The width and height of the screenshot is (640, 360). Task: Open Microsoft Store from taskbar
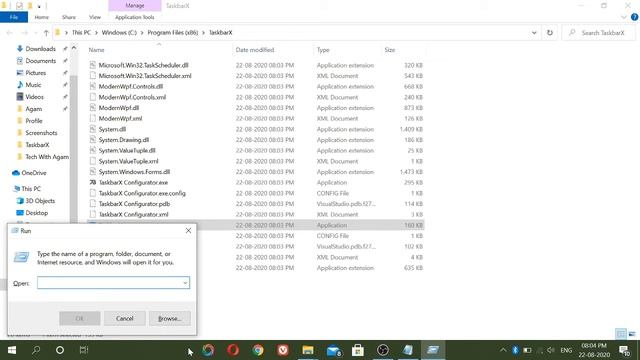coord(358,350)
